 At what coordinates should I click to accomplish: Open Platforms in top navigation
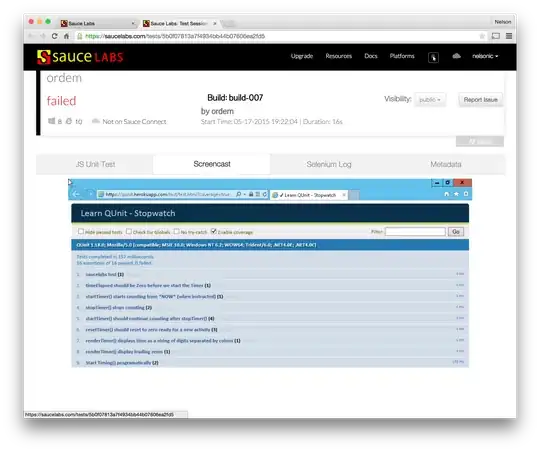[x=402, y=56]
